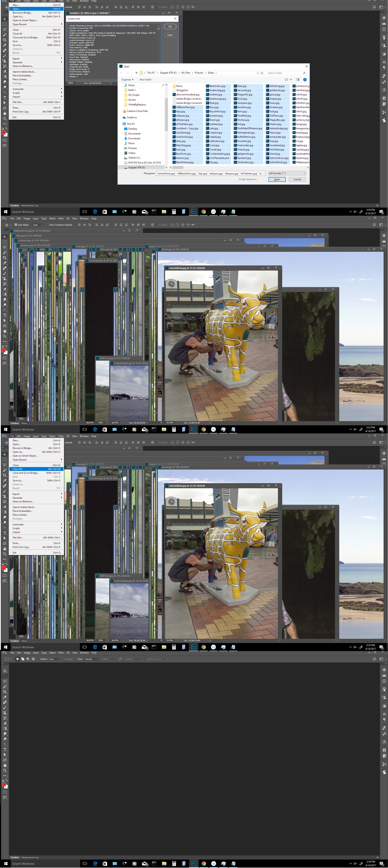Click the address bar refresh icon
This screenshot has width=388, height=868.
coord(262,73)
